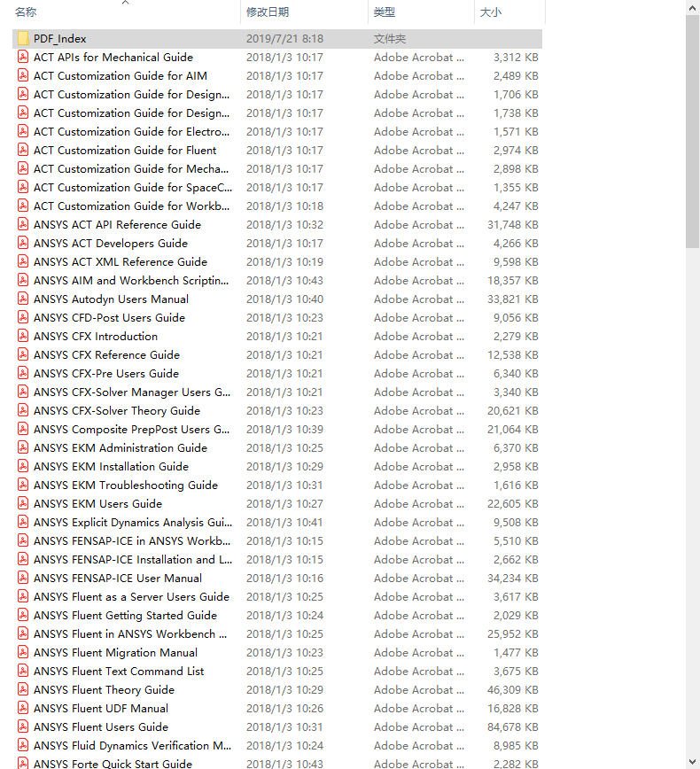Click PDF icon for ANSYS EKM Users Guide

pos(23,504)
